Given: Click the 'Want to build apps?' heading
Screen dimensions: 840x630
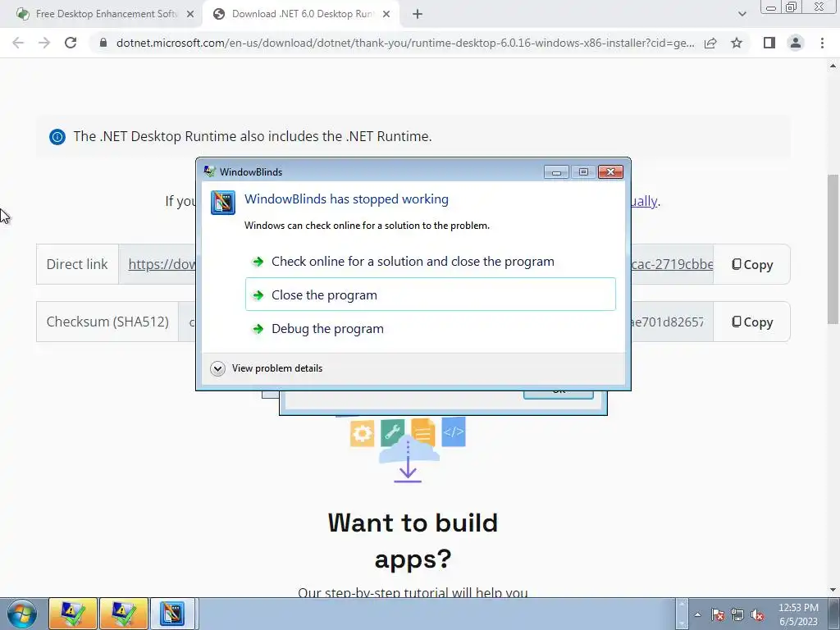Looking at the screenshot, I should [413, 541].
